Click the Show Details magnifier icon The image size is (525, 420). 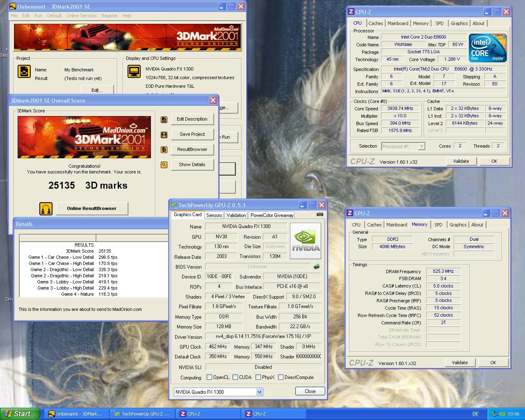tap(164, 165)
